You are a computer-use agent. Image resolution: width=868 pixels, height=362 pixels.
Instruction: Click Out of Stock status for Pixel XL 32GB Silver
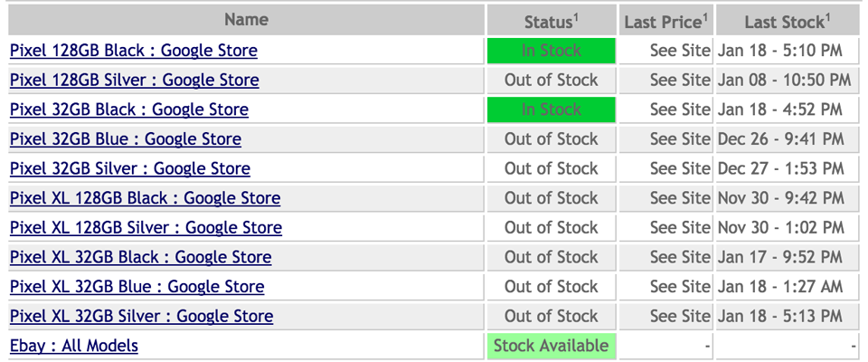552,316
